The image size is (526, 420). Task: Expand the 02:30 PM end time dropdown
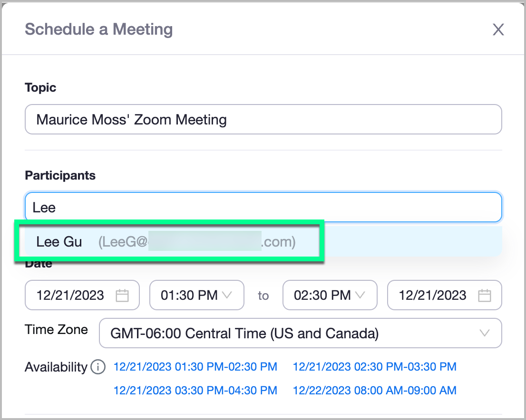[330, 296]
